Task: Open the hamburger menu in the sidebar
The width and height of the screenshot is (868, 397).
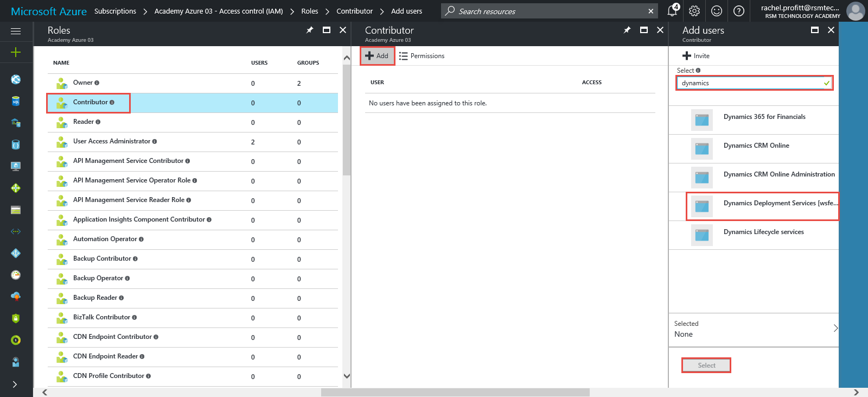Action: point(16,31)
